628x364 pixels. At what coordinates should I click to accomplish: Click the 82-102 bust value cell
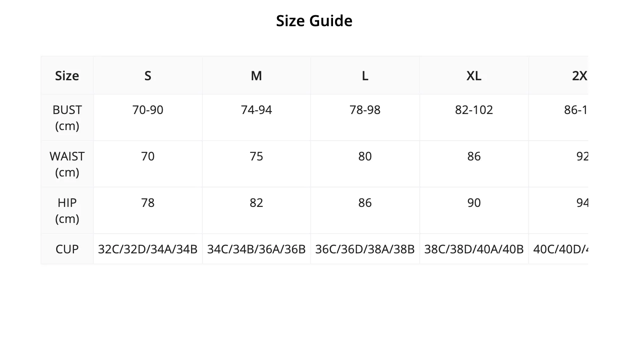(x=474, y=117)
